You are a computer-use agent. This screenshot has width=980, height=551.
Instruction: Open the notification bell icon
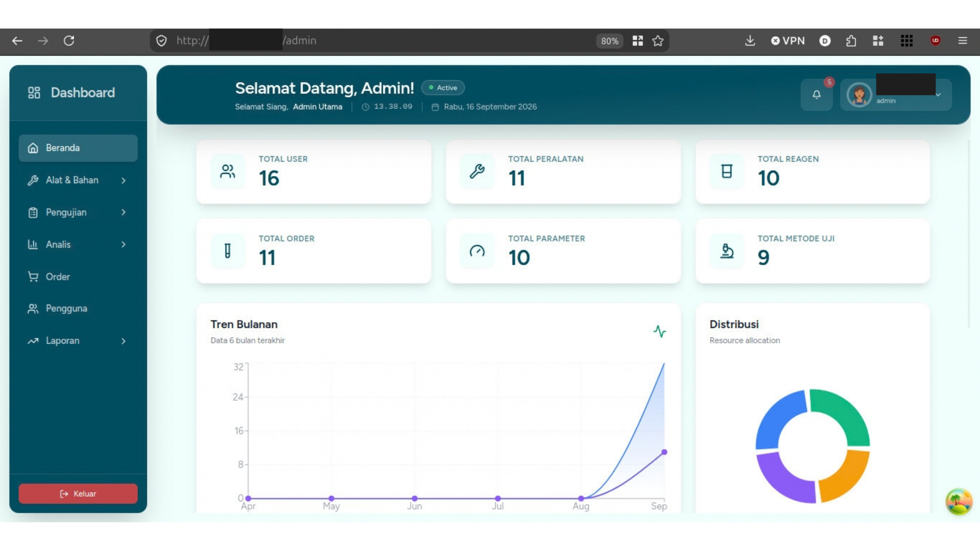[817, 95]
